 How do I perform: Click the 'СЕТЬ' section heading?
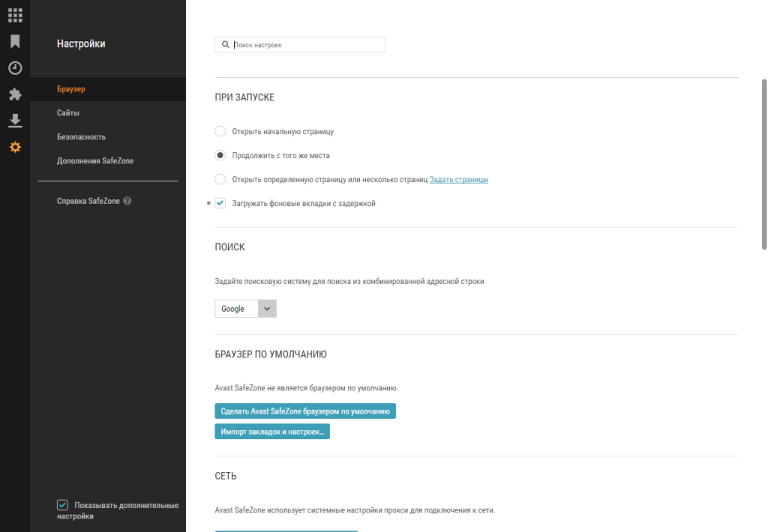point(226,477)
